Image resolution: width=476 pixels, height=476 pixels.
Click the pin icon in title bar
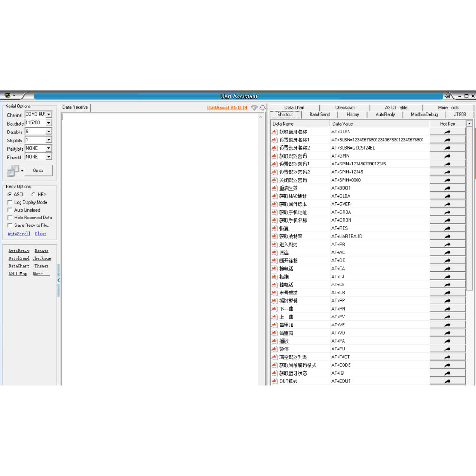click(x=447, y=96)
